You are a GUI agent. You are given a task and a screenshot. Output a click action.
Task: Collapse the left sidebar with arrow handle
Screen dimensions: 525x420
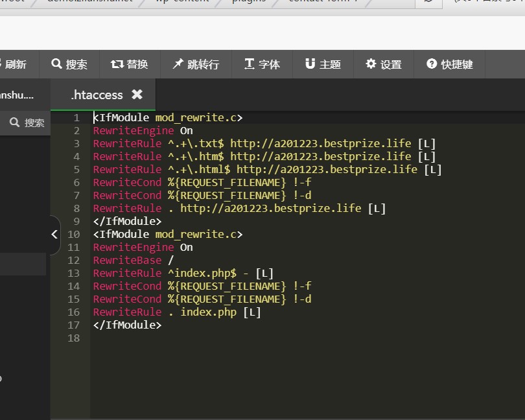(x=54, y=235)
